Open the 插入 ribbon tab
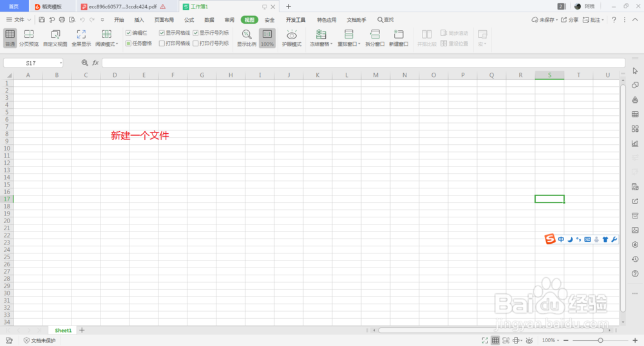This screenshot has height=346, width=644. (x=139, y=20)
